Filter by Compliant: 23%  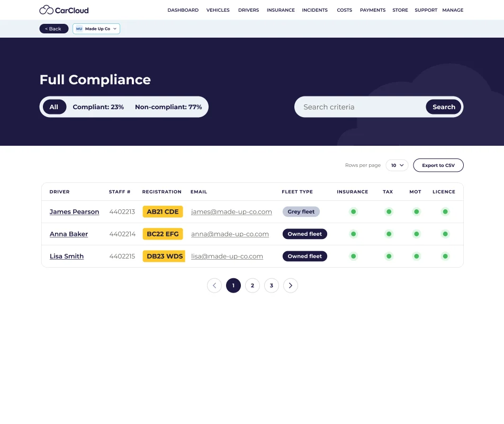98,107
